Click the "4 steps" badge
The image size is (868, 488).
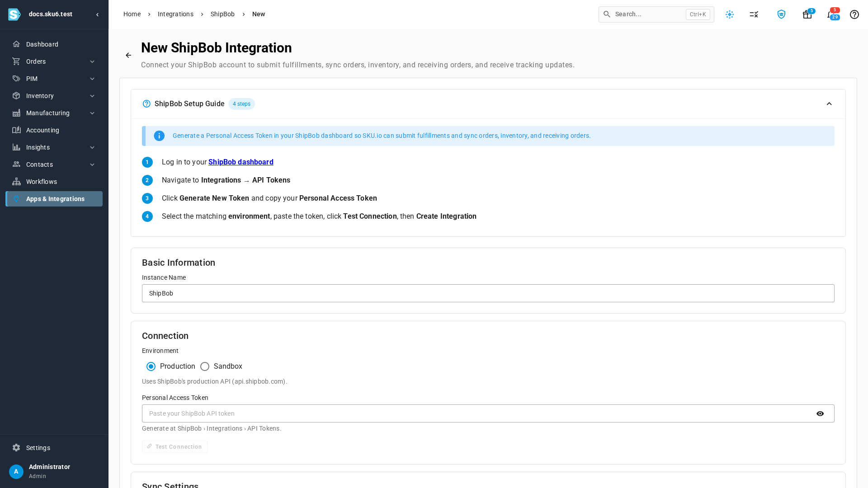241,104
